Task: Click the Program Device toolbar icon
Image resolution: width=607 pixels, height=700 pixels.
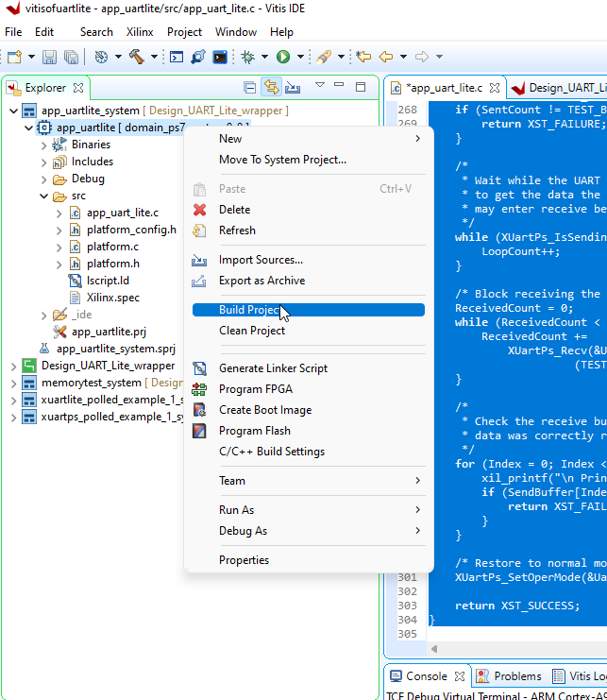Action: 198,57
